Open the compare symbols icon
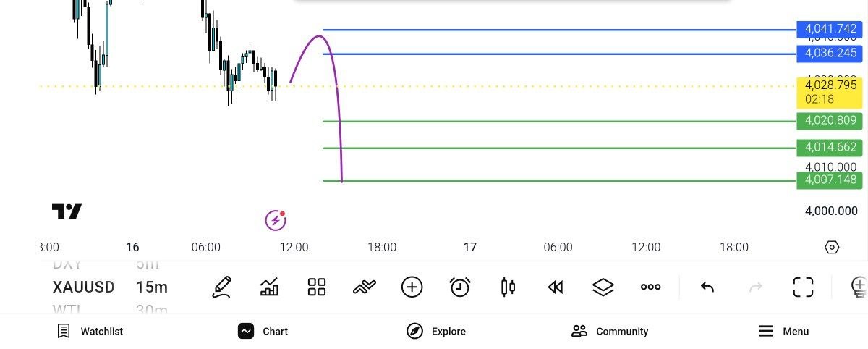The width and height of the screenshot is (868, 349). [364, 287]
